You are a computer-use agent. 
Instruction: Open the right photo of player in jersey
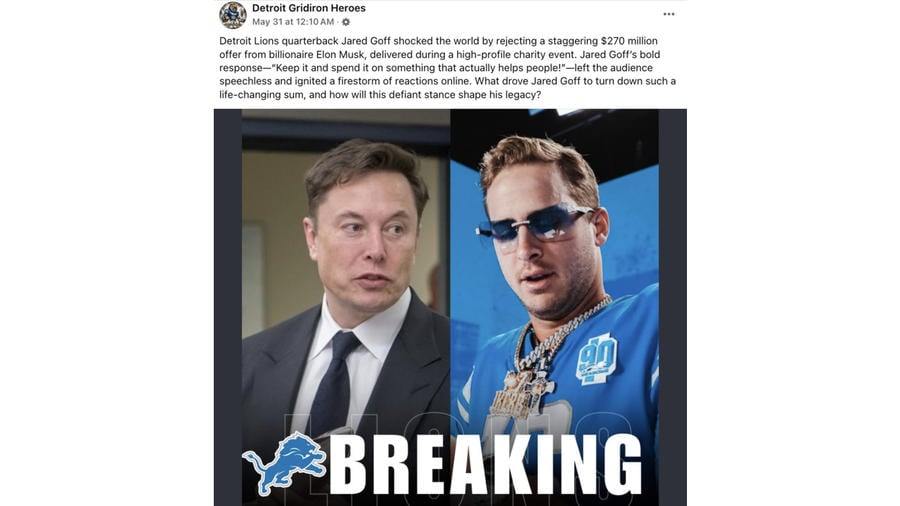554,307
